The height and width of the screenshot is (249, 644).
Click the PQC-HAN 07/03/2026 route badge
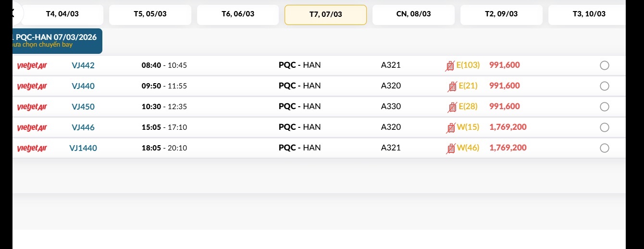(x=57, y=41)
